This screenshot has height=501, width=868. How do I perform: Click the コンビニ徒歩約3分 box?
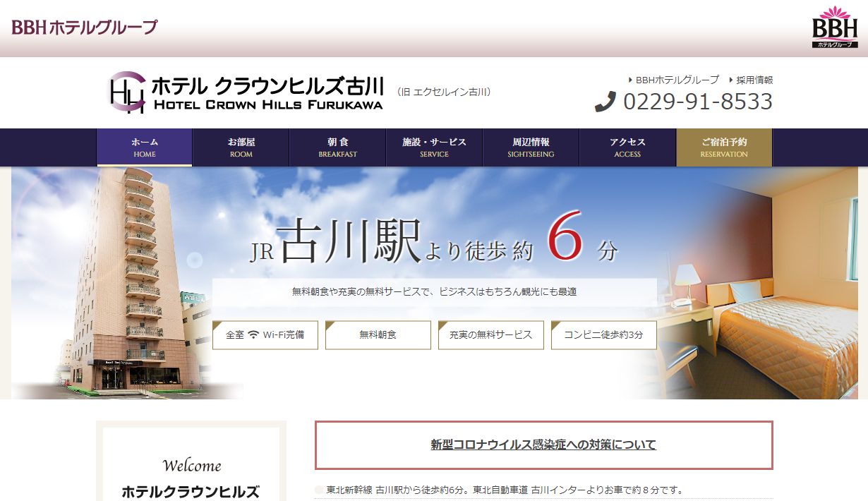[604, 335]
